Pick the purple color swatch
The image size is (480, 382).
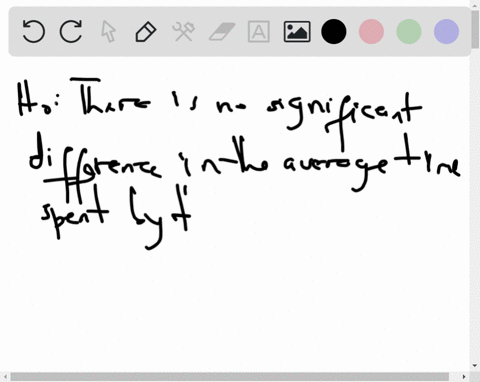point(446,32)
